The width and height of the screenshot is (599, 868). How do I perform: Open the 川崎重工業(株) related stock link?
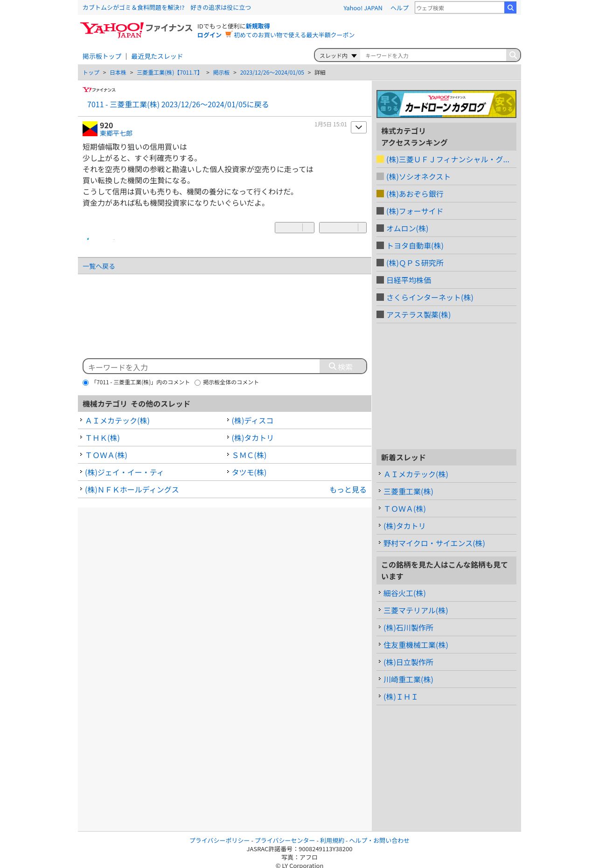point(408,680)
